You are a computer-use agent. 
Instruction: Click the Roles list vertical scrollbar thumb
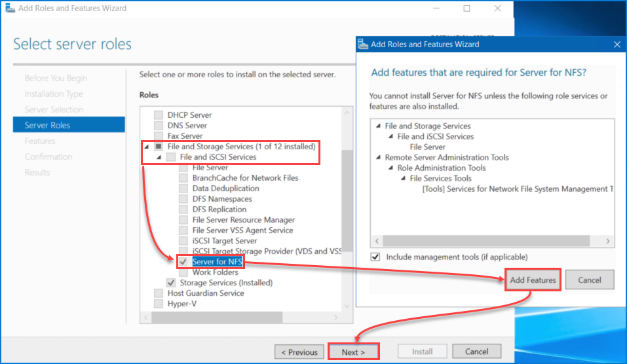(347, 201)
